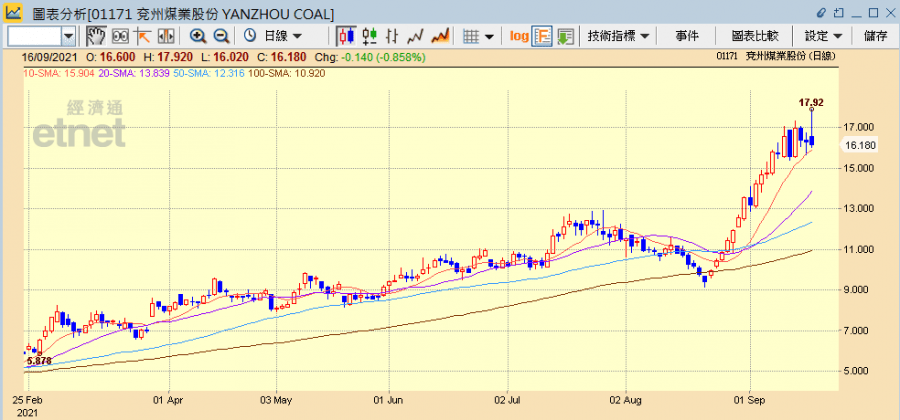Toggle the legend display button
The image size is (900, 420).
[x=542, y=35]
